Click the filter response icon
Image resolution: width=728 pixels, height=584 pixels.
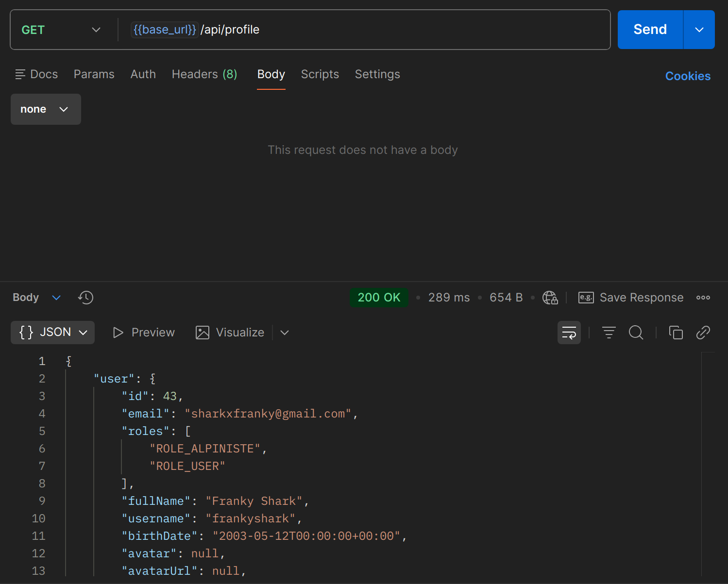pos(609,333)
